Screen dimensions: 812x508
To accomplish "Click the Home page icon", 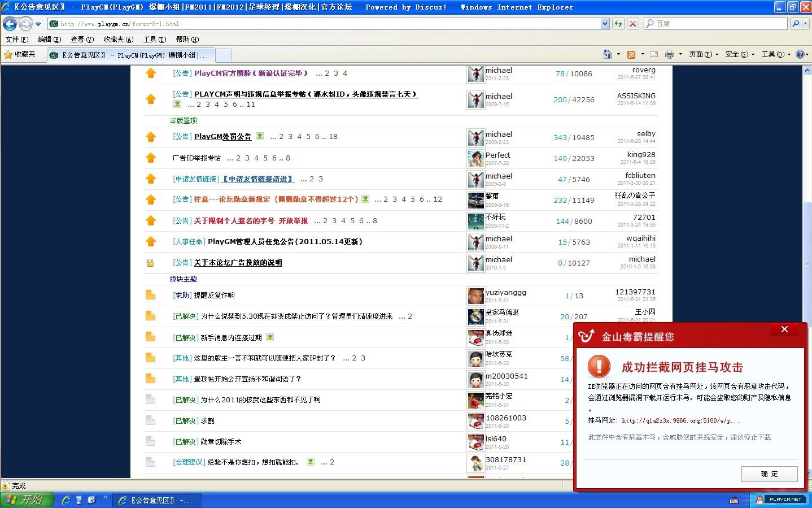I will pos(607,54).
